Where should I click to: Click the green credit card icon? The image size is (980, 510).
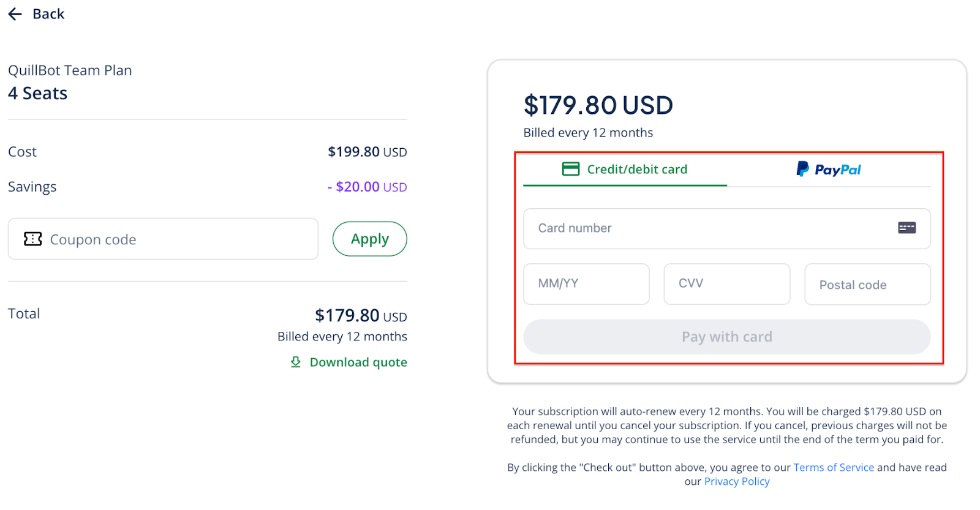click(x=571, y=169)
